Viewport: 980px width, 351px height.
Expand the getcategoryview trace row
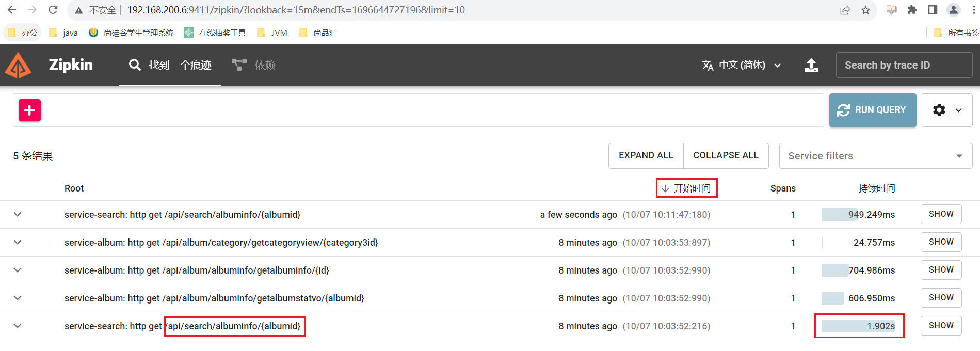[x=18, y=242]
